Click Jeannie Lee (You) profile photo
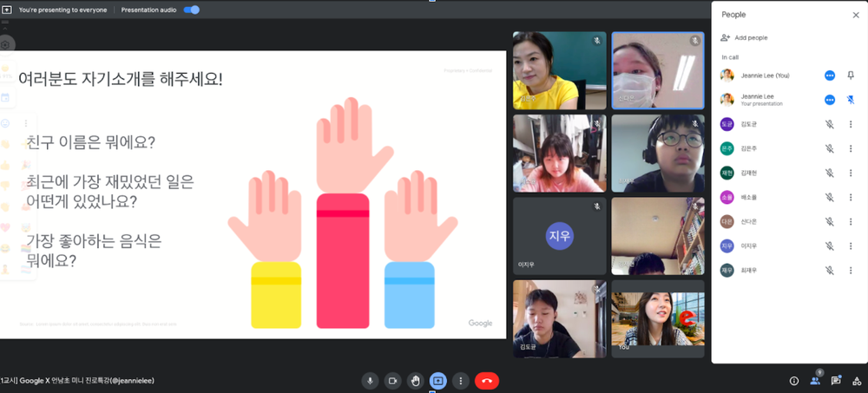This screenshot has height=393, width=868. pyautogui.click(x=727, y=75)
